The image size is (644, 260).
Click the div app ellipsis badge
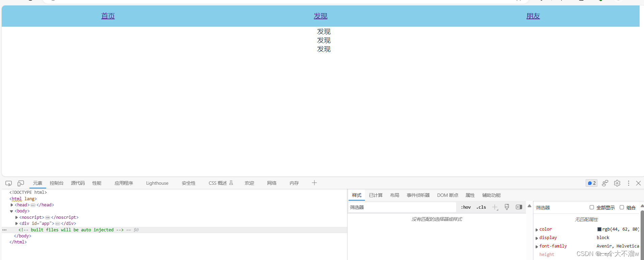pyautogui.click(x=58, y=224)
